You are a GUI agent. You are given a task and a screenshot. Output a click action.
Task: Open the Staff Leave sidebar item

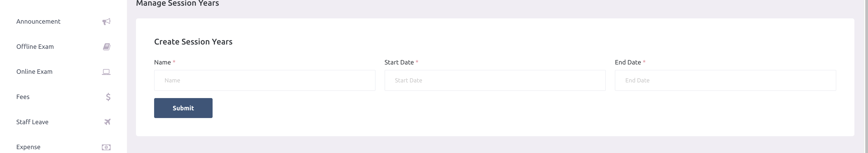(63, 122)
